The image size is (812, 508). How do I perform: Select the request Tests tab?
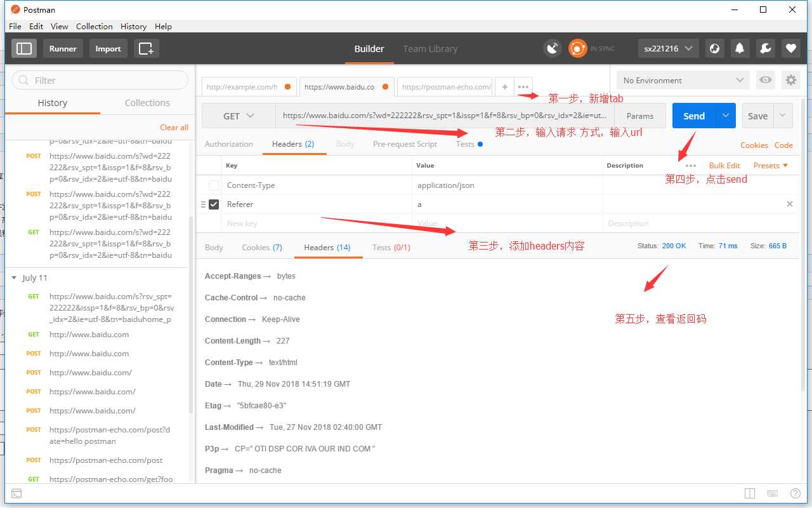coord(469,144)
